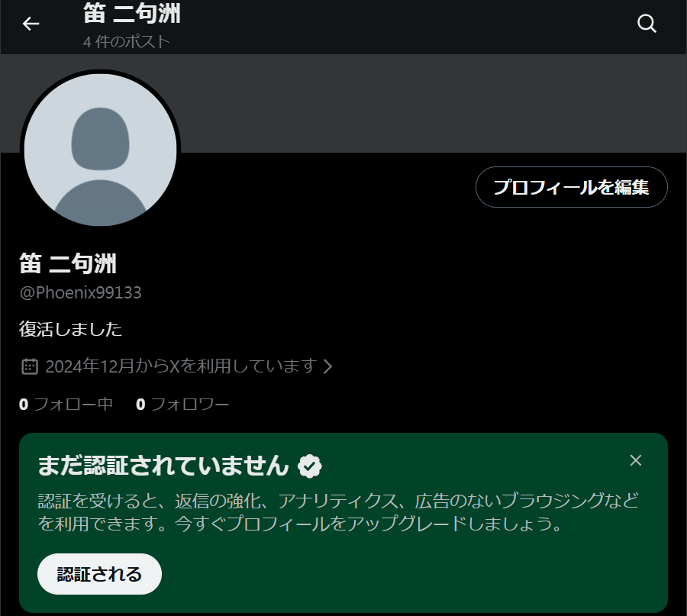This screenshot has height=616, width=687.
Task: Open the 0 フォロー中 following list
Action: click(x=66, y=405)
